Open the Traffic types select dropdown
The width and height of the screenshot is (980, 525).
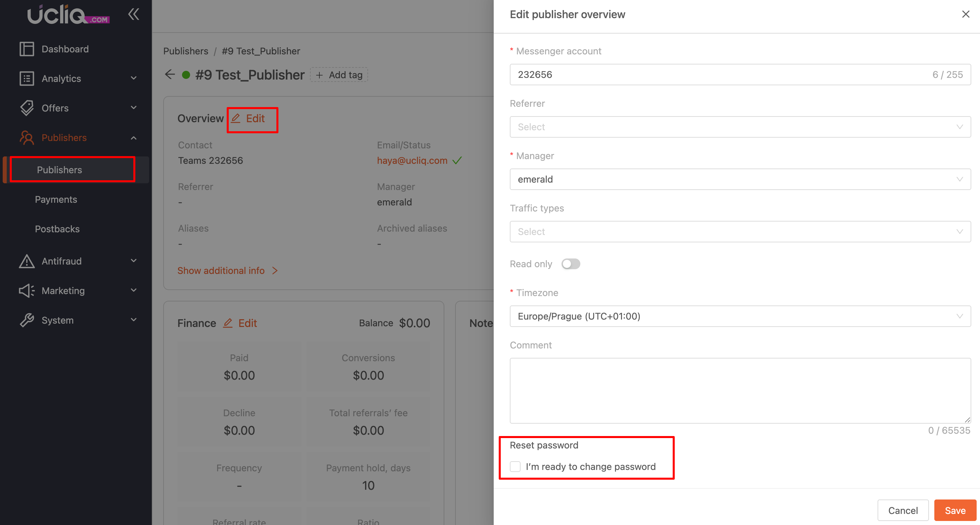pos(740,232)
